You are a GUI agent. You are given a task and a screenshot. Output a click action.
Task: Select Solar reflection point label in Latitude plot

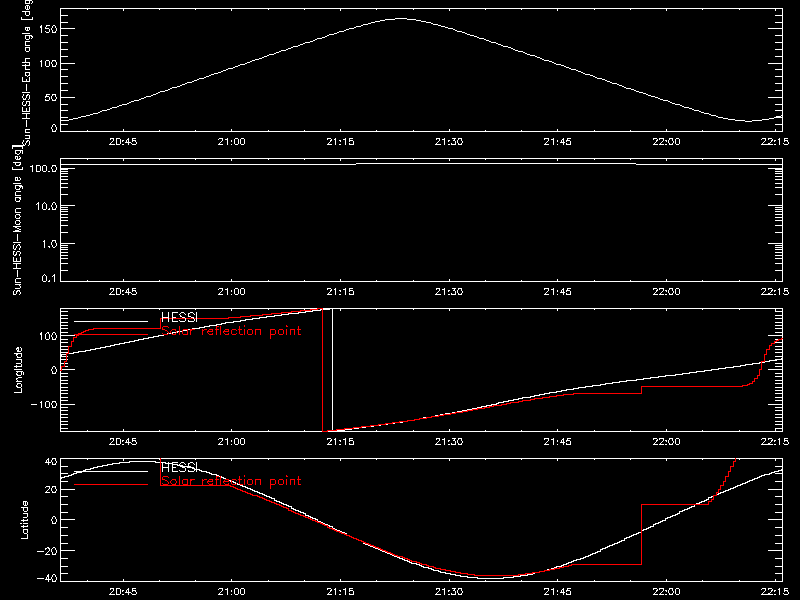coord(232,481)
